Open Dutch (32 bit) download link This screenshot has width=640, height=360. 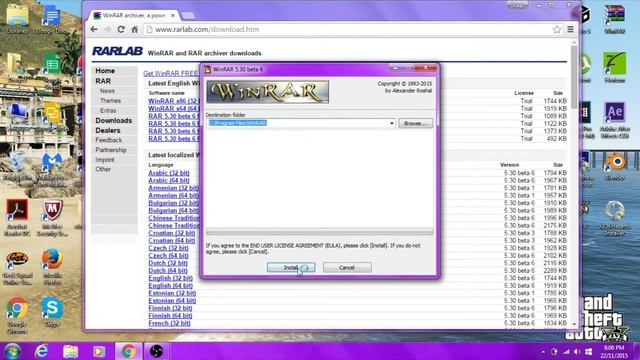[x=168, y=263]
